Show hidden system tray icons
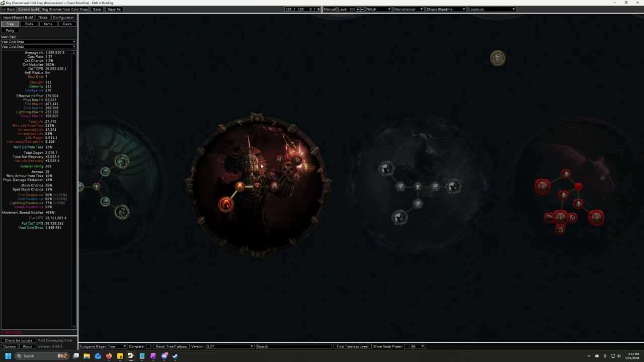 pyautogui.click(x=589, y=356)
